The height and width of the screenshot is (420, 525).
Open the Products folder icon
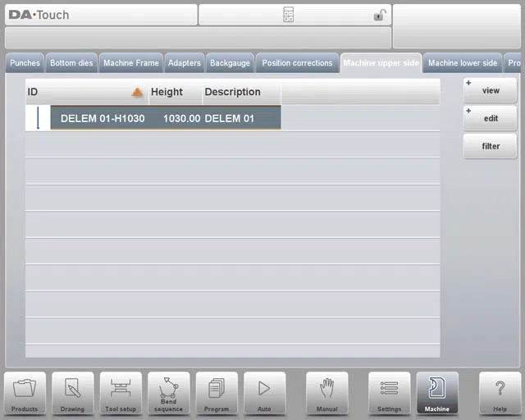coord(25,394)
